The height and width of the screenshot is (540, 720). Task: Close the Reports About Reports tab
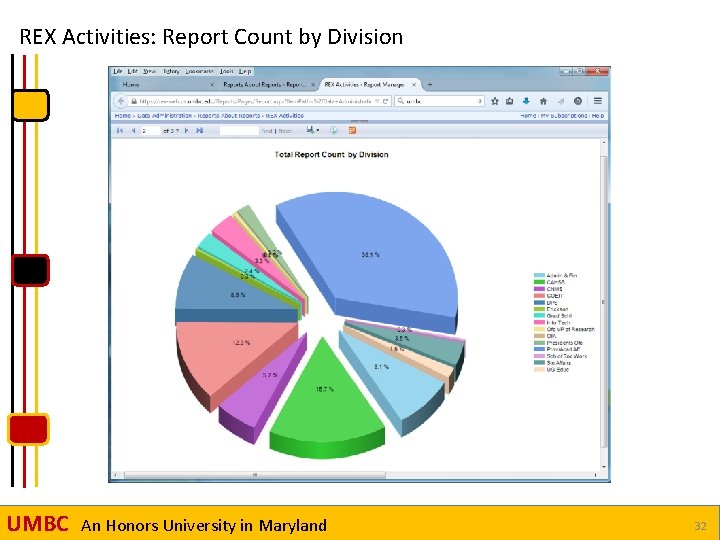tap(313, 84)
